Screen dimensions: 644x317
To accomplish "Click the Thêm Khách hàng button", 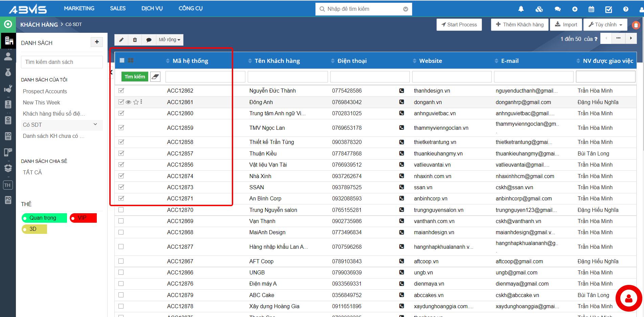I will (x=519, y=25).
